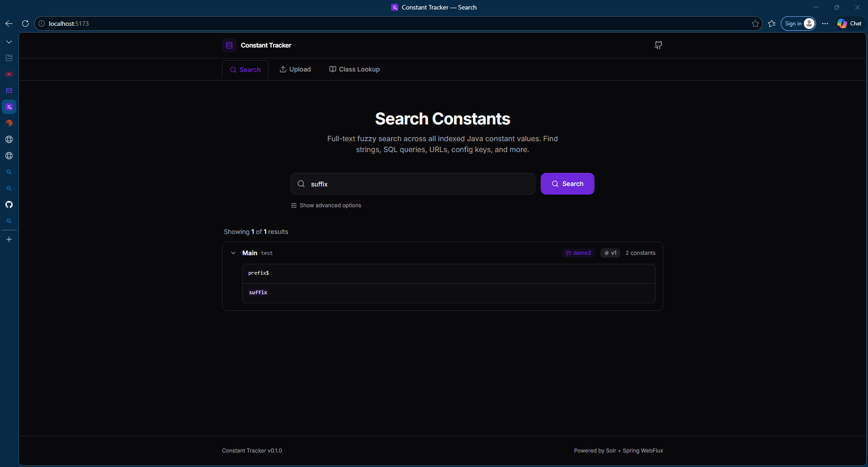Switch to the Upload tab
Image resolution: width=868 pixels, height=467 pixels.
click(295, 69)
